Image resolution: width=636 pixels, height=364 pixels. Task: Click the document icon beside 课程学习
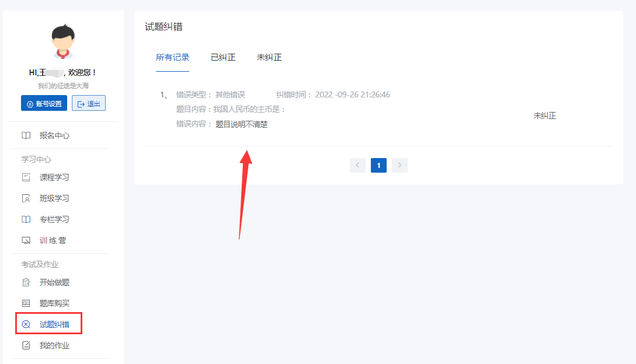click(x=26, y=177)
